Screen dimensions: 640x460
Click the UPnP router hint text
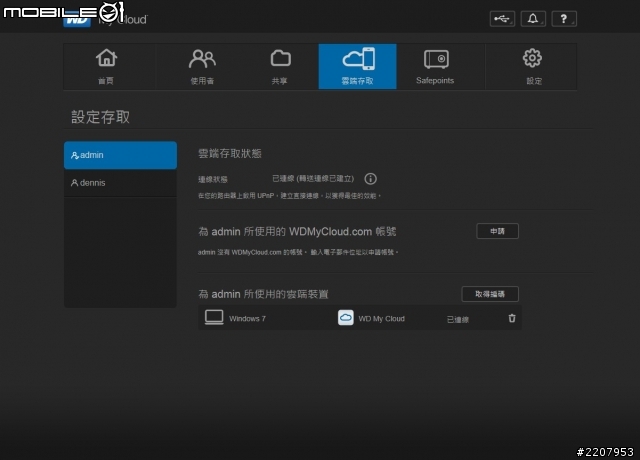pos(289,196)
